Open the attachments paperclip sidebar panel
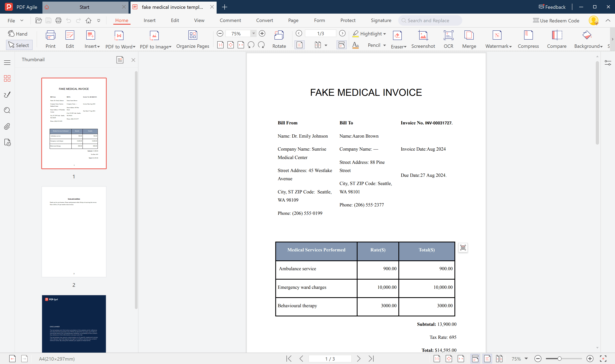The width and height of the screenshot is (615, 364). 7,126
